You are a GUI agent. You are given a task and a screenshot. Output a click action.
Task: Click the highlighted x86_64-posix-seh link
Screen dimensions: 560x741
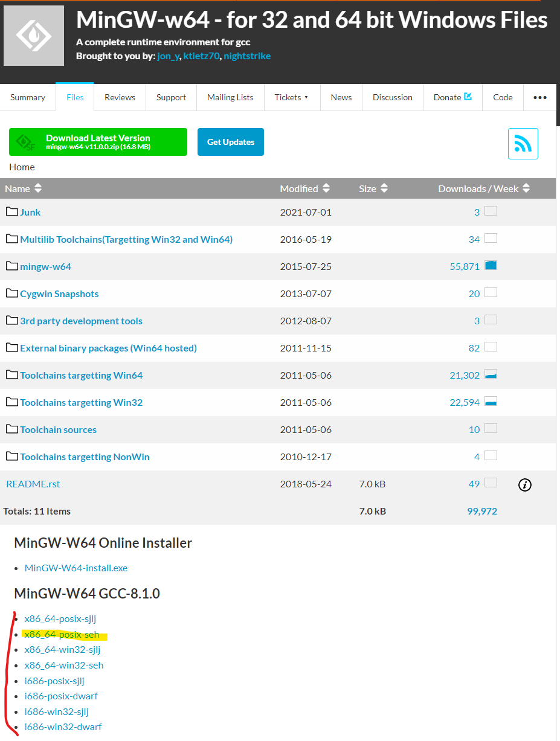coord(62,634)
